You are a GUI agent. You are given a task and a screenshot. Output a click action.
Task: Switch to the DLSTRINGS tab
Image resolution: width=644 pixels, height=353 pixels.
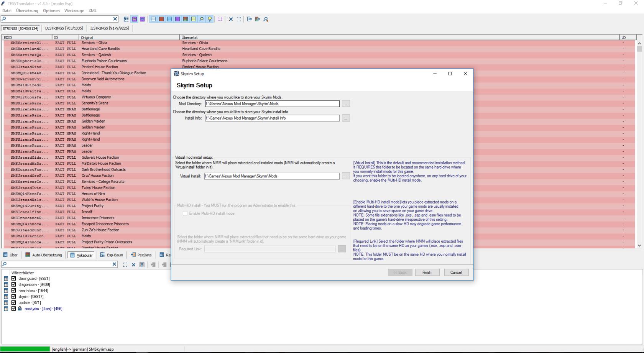(64, 28)
